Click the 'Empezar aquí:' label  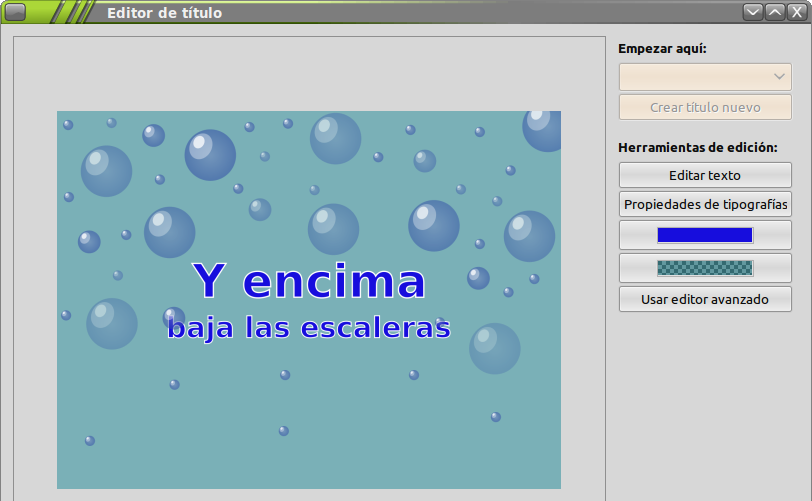(x=662, y=49)
